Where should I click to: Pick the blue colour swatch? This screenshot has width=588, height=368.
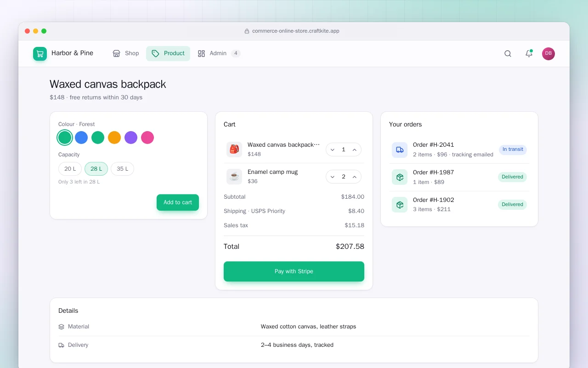(x=81, y=138)
